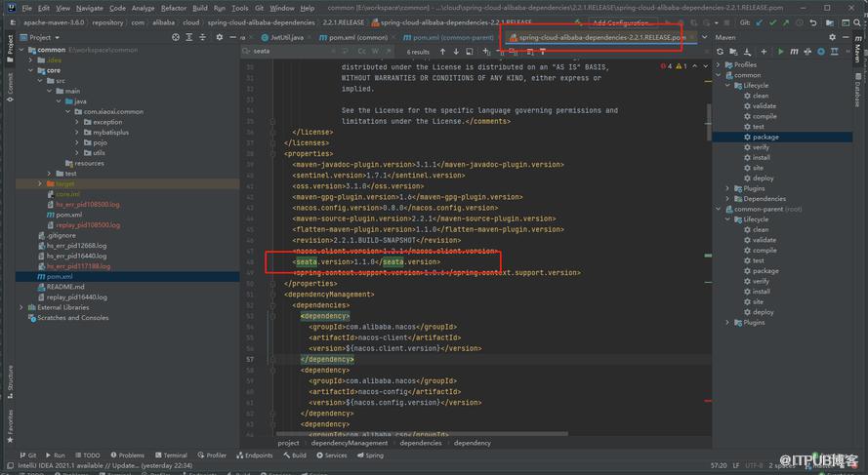Click Git Update Project blue arrow

(759, 22)
